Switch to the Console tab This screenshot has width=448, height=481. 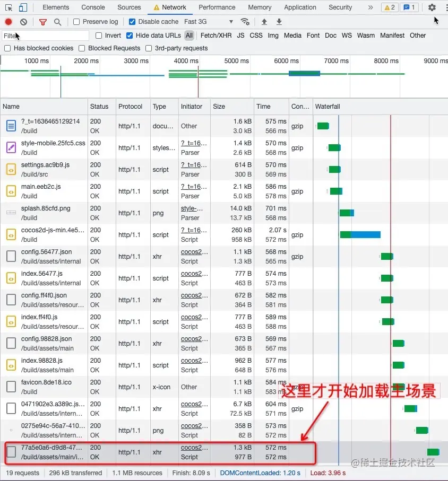tap(93, 7)
